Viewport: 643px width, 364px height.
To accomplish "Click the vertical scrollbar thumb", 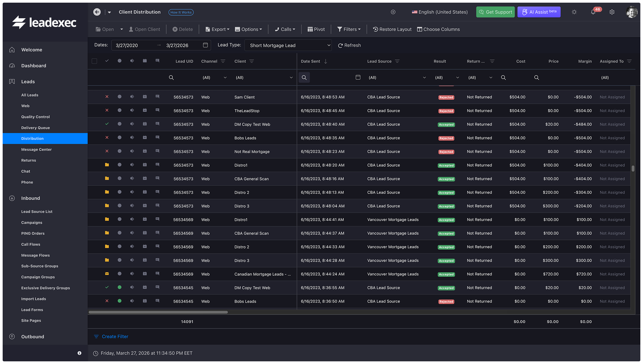I will (633, 168).
